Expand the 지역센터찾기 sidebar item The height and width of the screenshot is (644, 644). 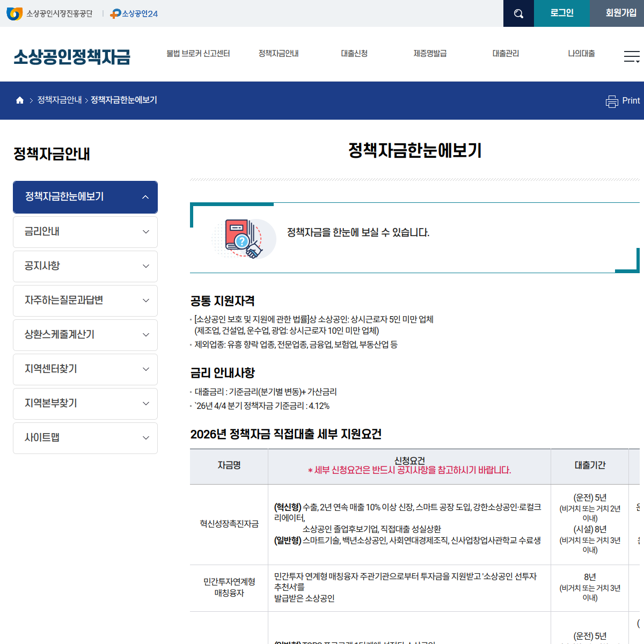[85, 369]
